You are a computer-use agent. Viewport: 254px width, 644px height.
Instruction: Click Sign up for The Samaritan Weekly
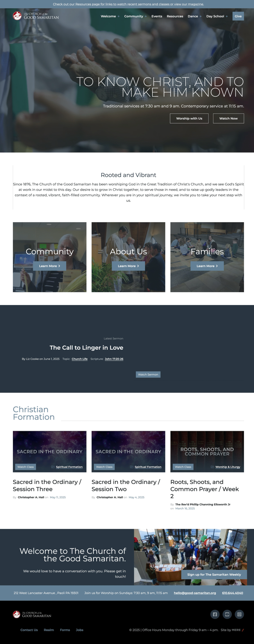click(214, 575)
